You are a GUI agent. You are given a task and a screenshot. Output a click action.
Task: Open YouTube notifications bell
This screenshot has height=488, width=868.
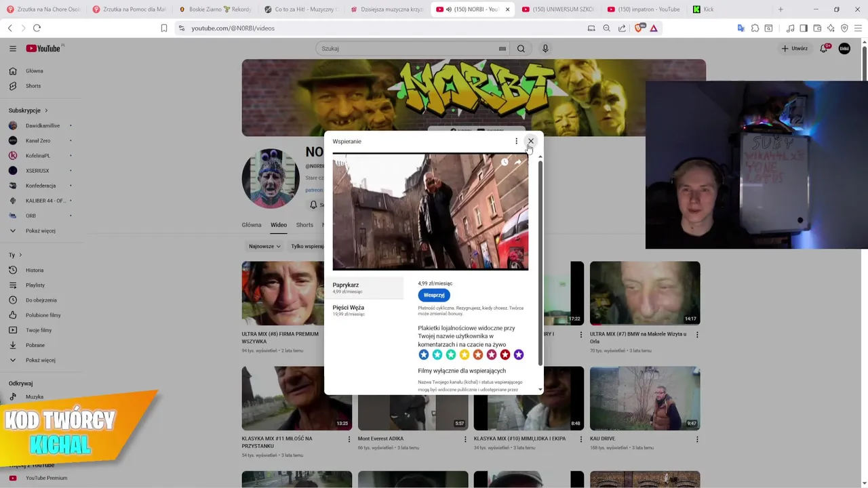[824, 48]
